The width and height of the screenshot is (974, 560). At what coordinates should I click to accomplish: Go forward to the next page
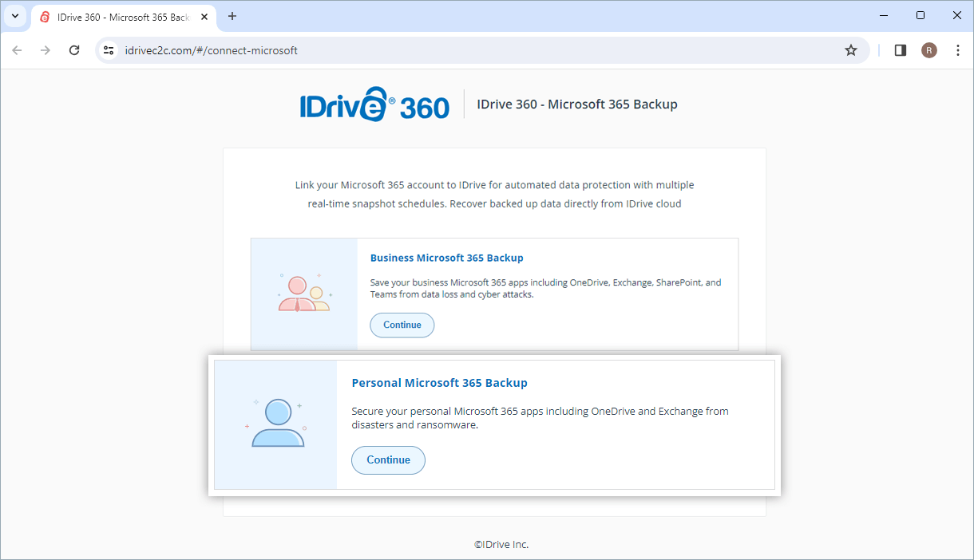(x=46, y=50)
